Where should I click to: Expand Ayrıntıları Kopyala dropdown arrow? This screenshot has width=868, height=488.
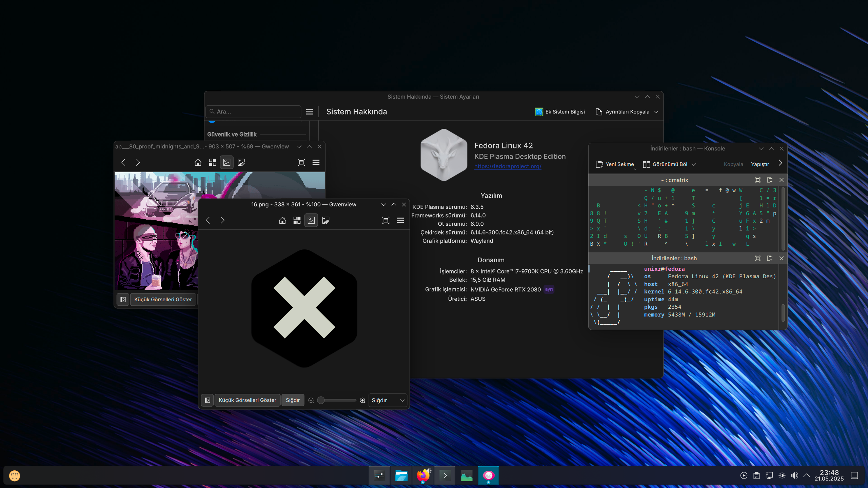pyautogui.click(x=656, y=111)
